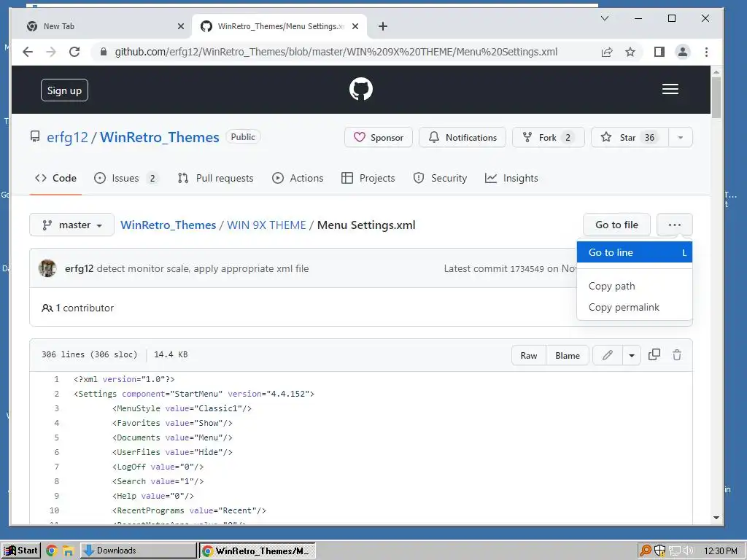View the Raw file
Screen dimensions: 747x560
pyautogui.click(x=529, y=355)
